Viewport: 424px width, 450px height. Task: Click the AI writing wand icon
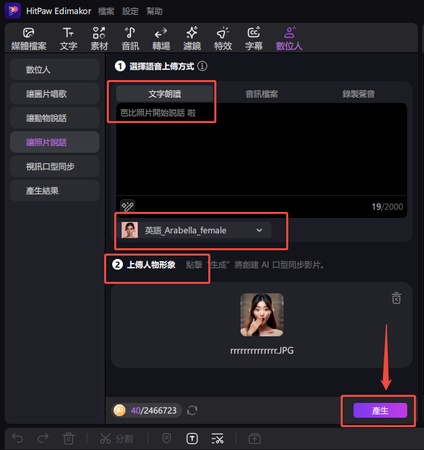point(127,206)
